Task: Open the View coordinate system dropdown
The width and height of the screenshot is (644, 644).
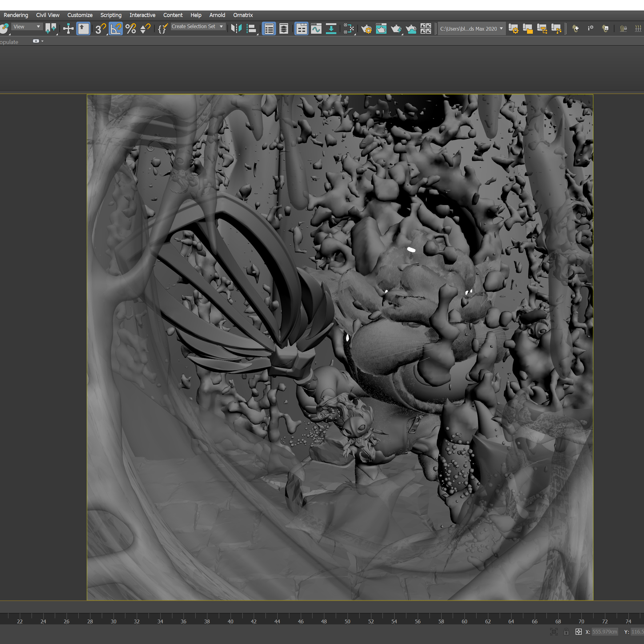Action: (x=27, y=26)
